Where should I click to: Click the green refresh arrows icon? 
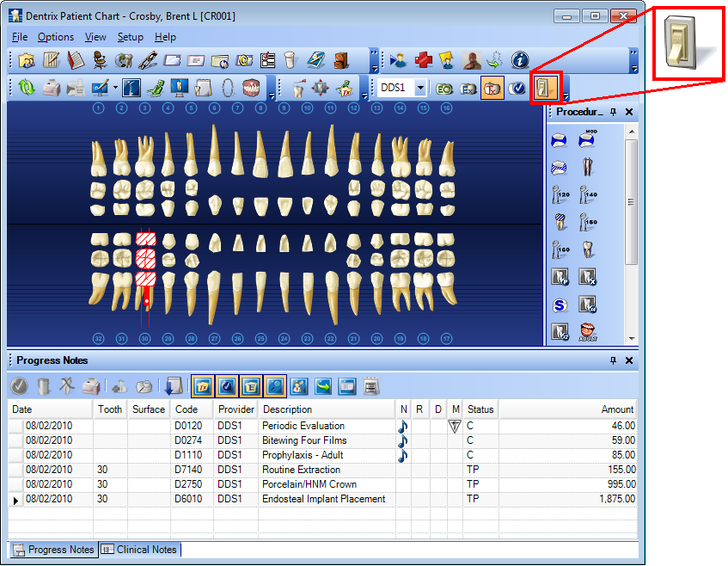click(x=26, y=88)
